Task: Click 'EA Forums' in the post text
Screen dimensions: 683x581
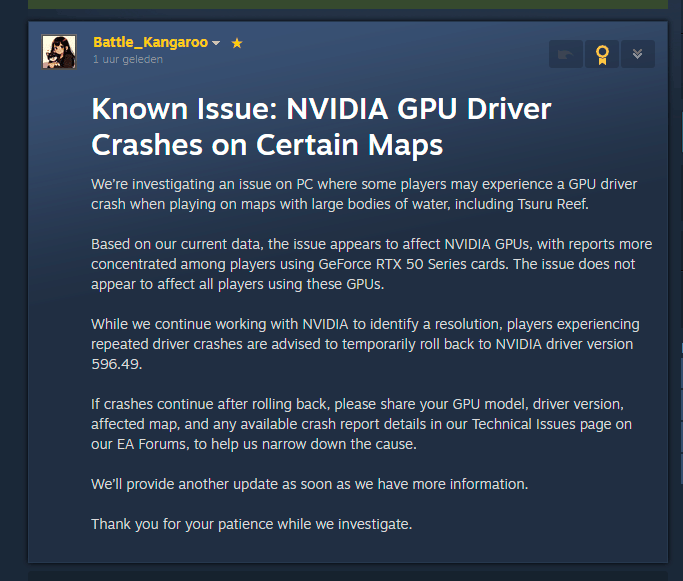Action: (152, 444)
